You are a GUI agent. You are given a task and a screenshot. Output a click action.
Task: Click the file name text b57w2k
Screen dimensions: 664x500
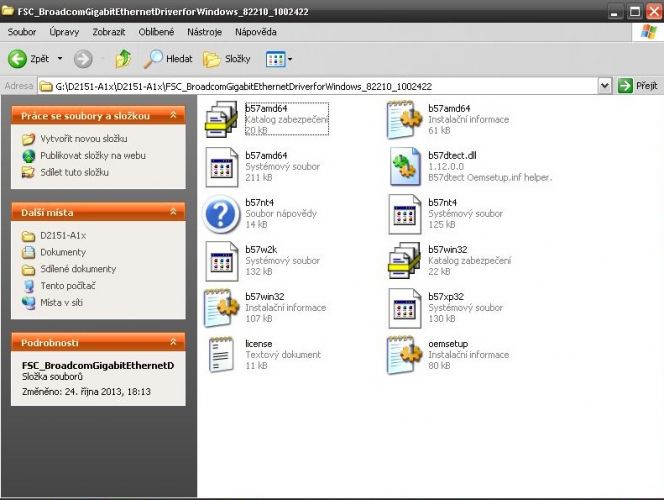pyautogui.click(x=261, y=249)
